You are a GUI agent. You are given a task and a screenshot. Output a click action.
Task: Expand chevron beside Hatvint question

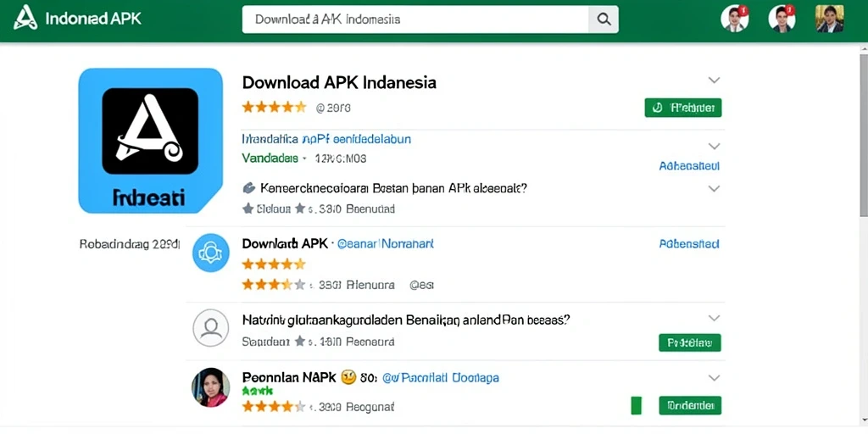click(x=714, y=319)
